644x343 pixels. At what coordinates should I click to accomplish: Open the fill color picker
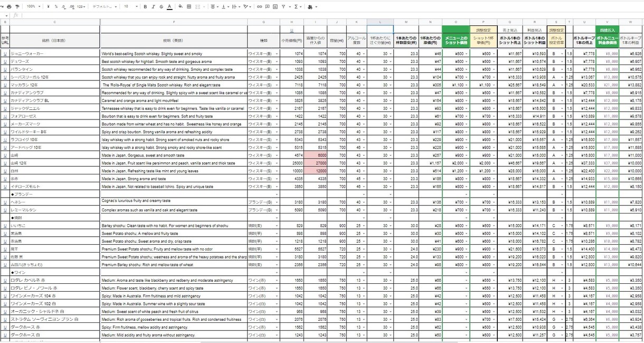point(181,7)
